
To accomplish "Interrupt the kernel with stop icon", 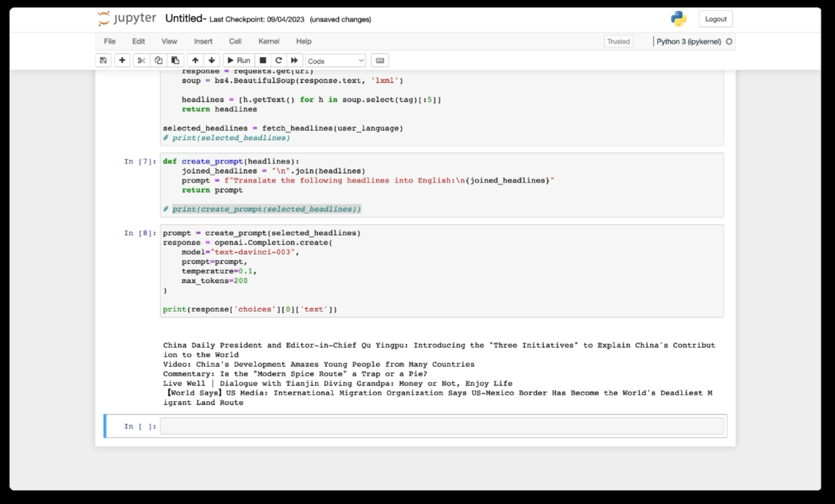I will [x=263, y=61].
